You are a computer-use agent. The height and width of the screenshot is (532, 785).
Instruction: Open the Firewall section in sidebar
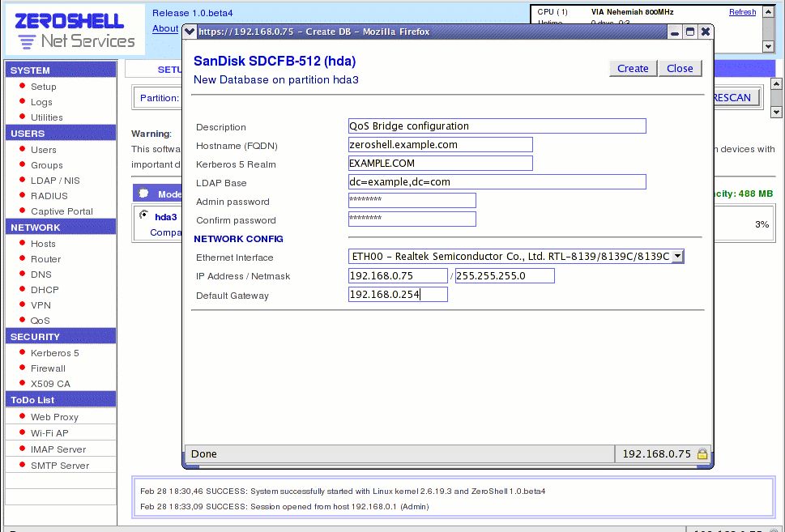tap(48, 368)
